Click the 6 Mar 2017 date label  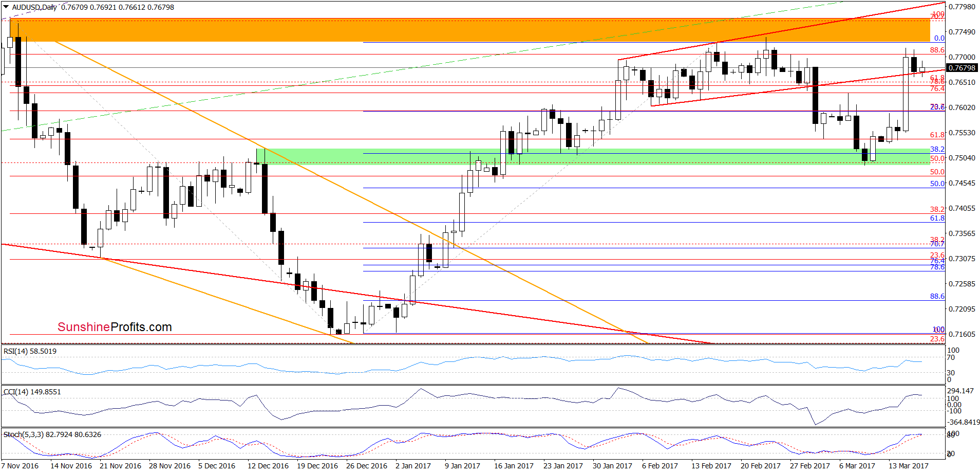[857, 466]
